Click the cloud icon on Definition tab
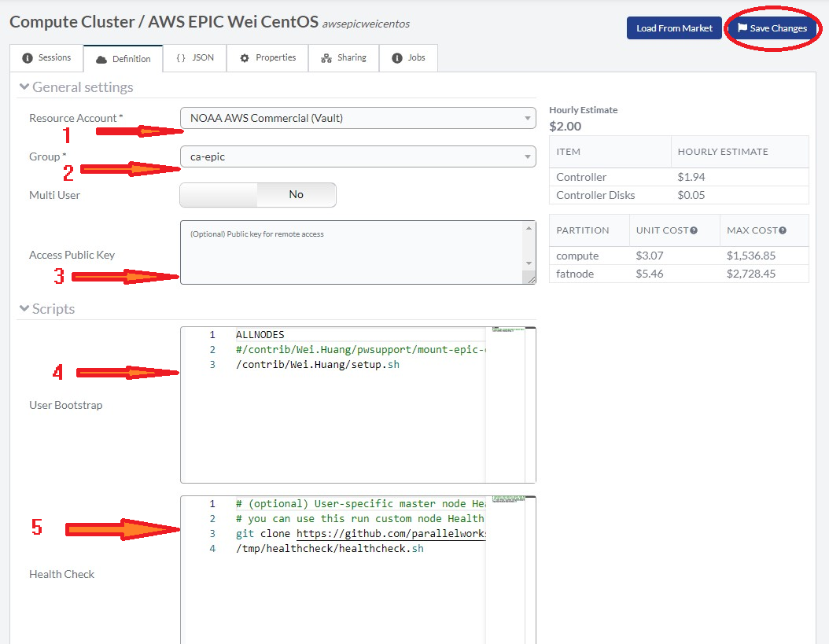Viewport: 829px width, 644px height. pyautogui.click(x=101, y=60)
